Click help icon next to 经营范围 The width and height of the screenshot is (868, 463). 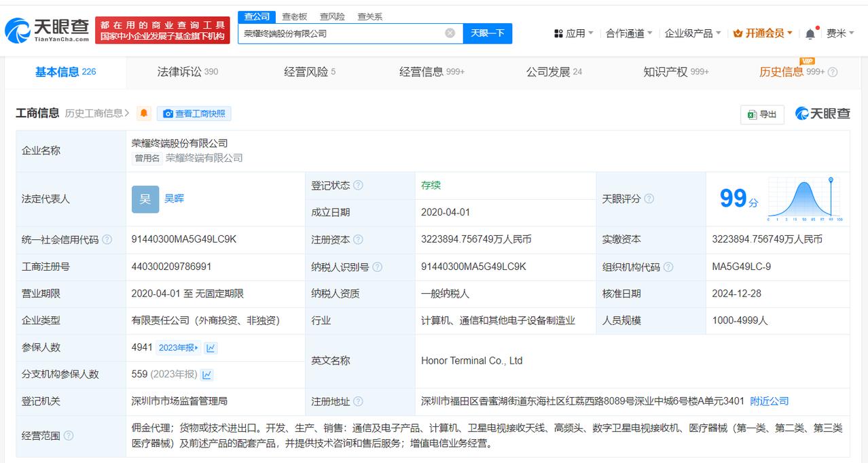tap(69, 436)
